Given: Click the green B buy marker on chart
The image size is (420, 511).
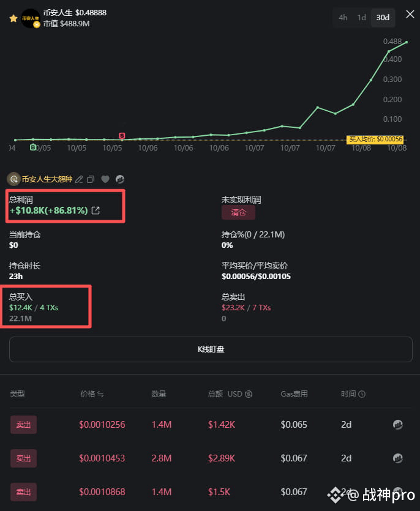Looking at the screenshot, I should (32, 147).
